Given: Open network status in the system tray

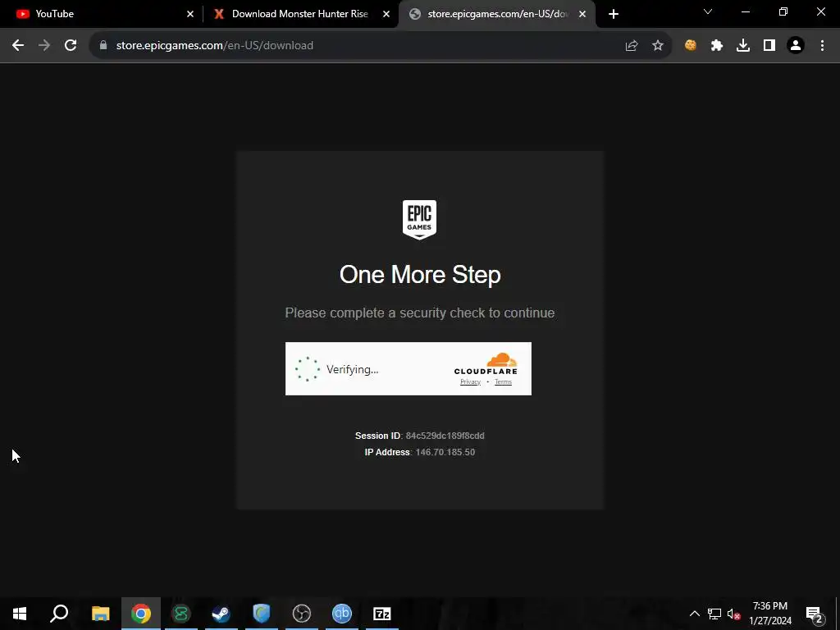Looking at the screenshot, I should [714, 614].
